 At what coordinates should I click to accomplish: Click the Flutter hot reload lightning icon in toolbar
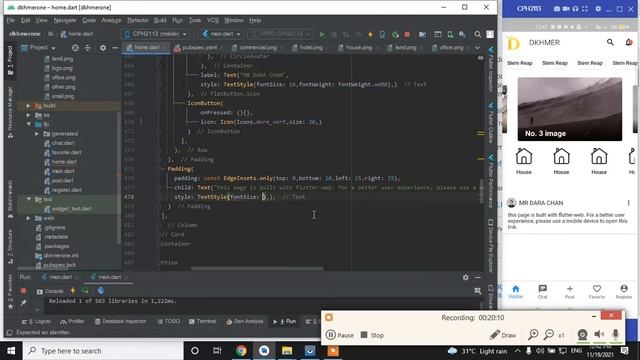point(370,34)
